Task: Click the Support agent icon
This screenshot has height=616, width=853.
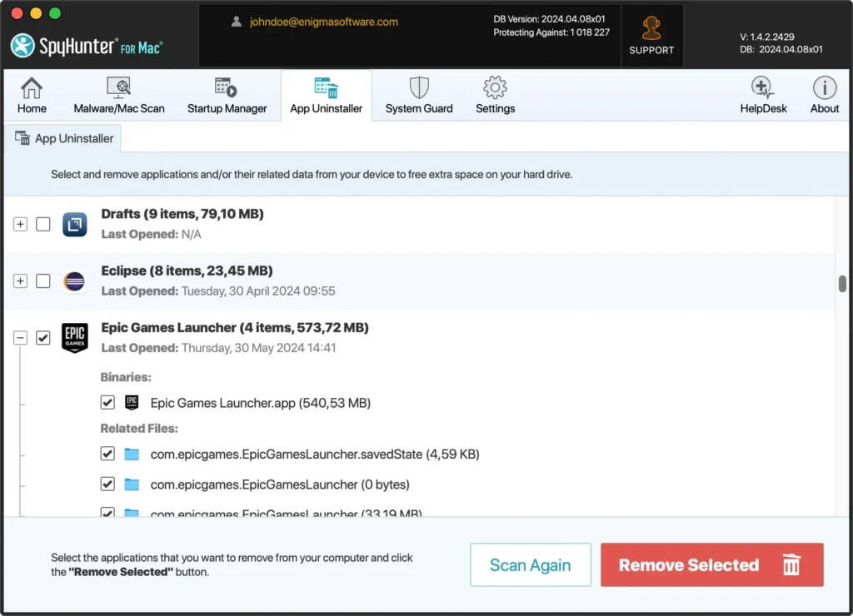Action: pyautogui.click(x=651, y=28)
